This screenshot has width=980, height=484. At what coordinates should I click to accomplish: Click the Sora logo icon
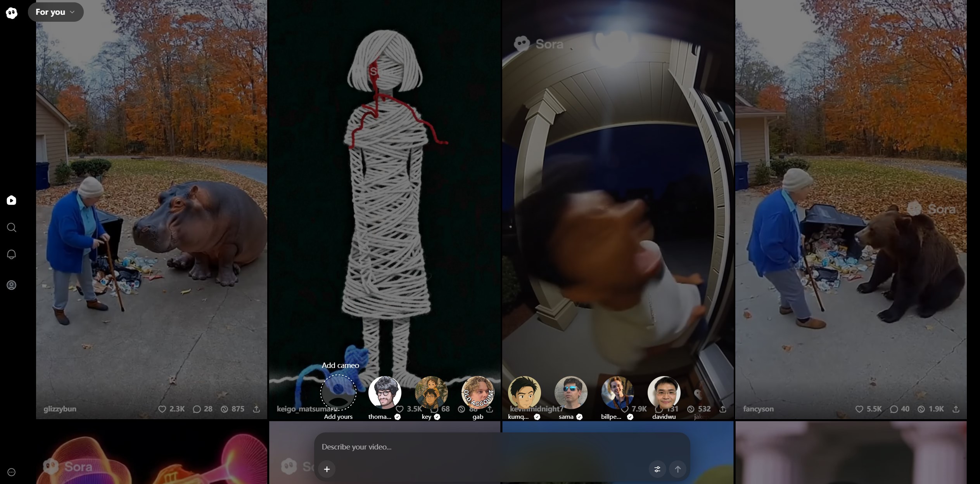12,13
